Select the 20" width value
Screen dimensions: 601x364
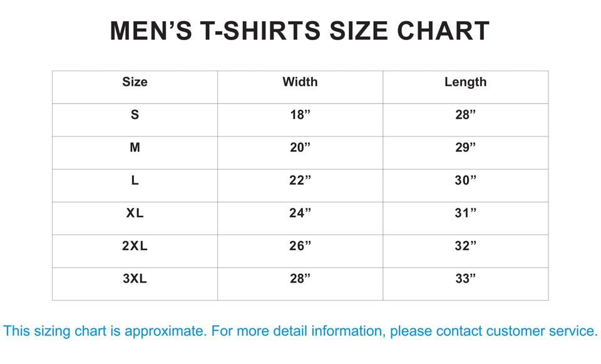click(300, 148)
